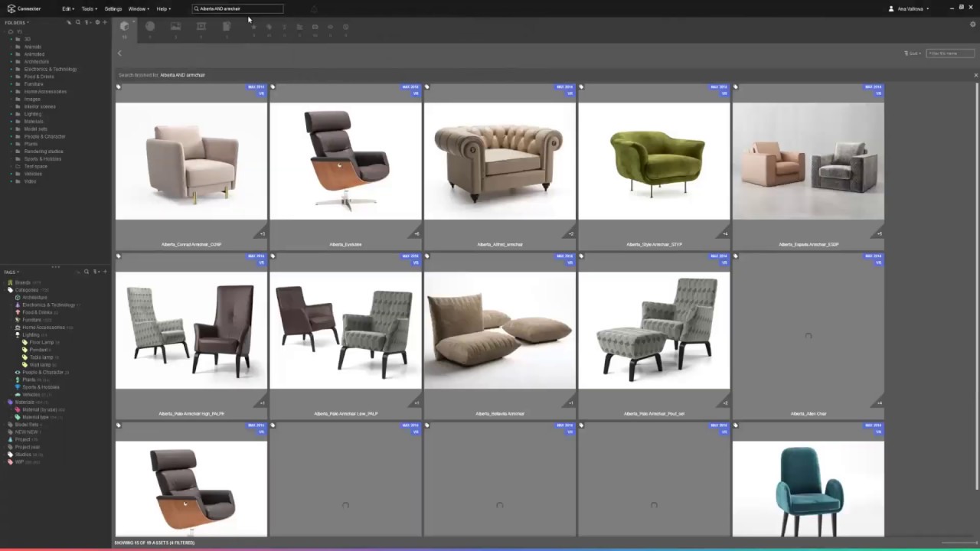This screenshot has height=551, width=980.
Task: Toggle the star favorites filter icon
Action: 254,27
